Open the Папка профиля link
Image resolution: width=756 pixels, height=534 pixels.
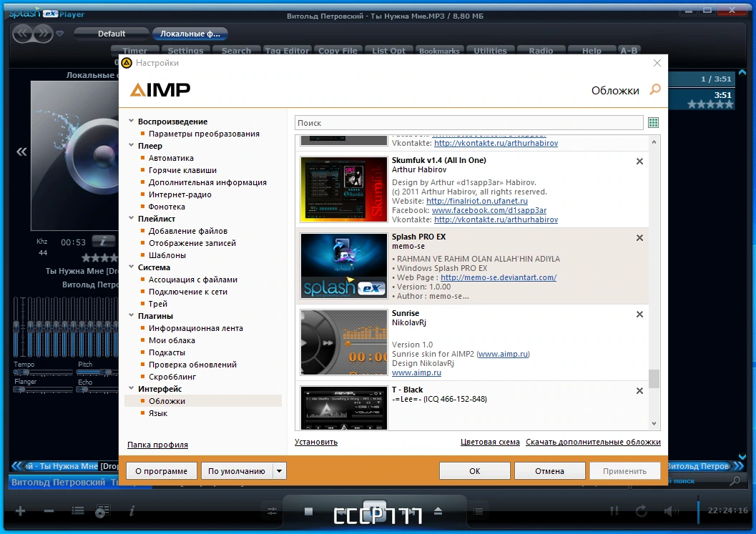click(157, 445)
